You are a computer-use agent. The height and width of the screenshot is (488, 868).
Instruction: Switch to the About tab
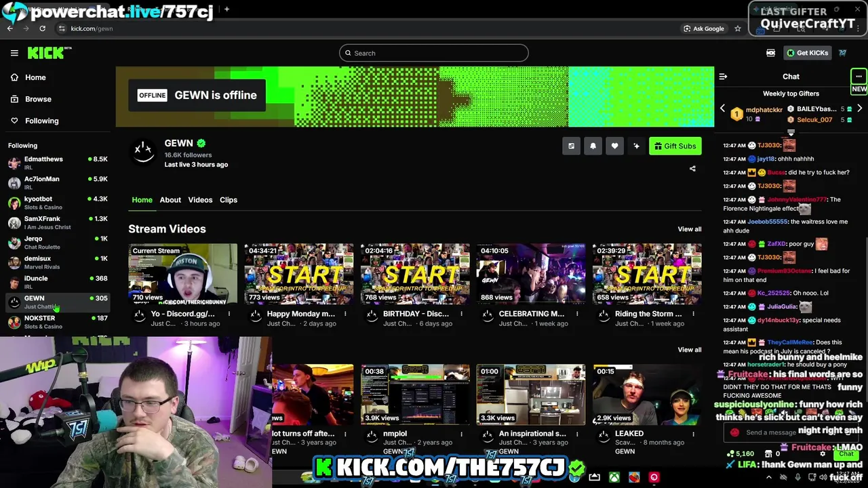[170, 200]
